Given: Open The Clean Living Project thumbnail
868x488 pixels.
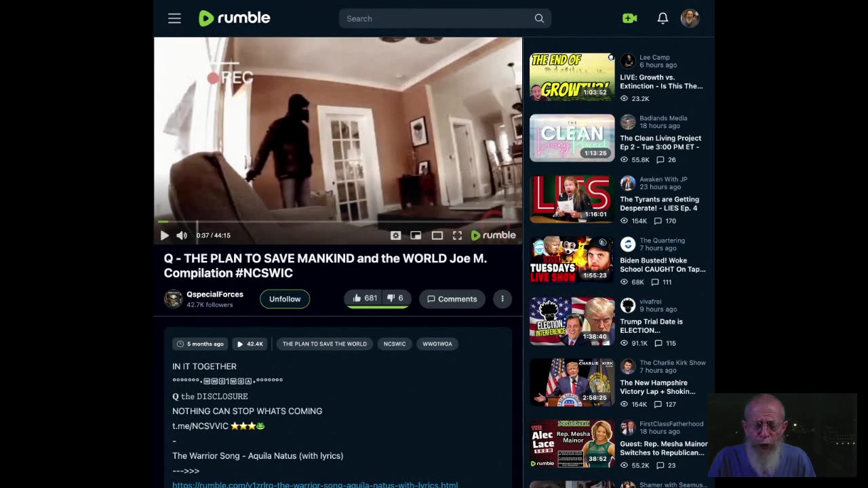Looking at the screenshot, I should tap(572, 138).
